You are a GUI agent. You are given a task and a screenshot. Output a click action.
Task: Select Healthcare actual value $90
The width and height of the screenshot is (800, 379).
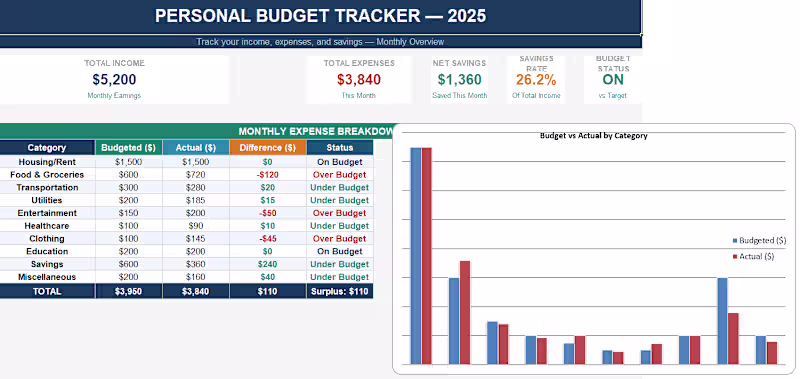(x=195, y=225)
